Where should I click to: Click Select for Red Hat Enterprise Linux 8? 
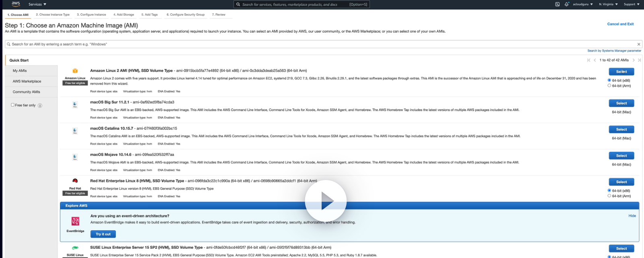pyautogui.click(x=621, y=182)
